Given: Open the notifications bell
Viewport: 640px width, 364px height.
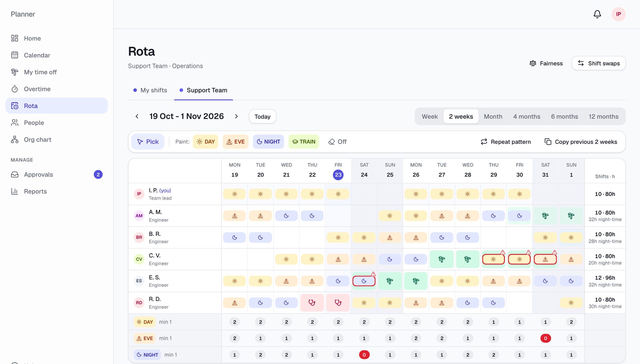Looking at the screenshot, I should point(597,14).
